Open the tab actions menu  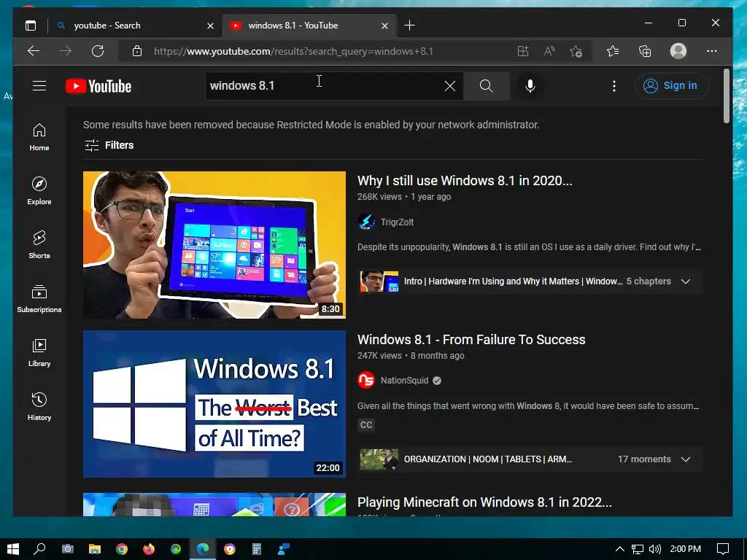(31, 26)
